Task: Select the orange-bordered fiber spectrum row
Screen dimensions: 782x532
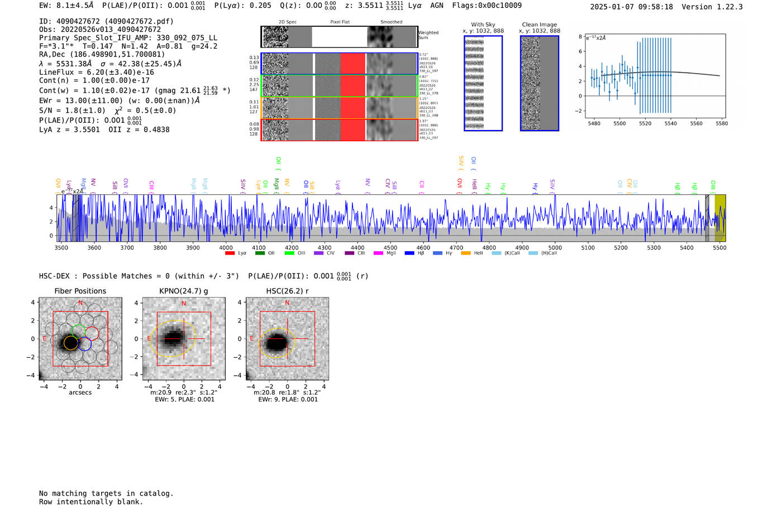Action: click(340, 108)
